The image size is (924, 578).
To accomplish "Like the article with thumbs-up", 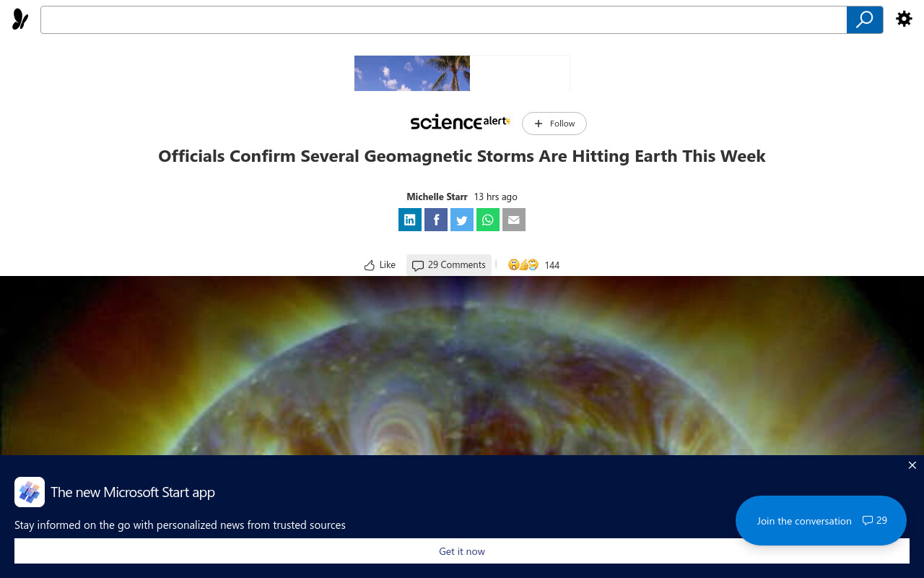I will pos(380,265).
